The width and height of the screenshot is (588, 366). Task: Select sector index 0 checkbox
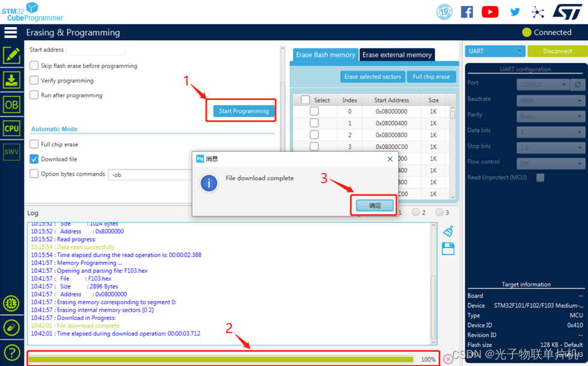[314, 111]
